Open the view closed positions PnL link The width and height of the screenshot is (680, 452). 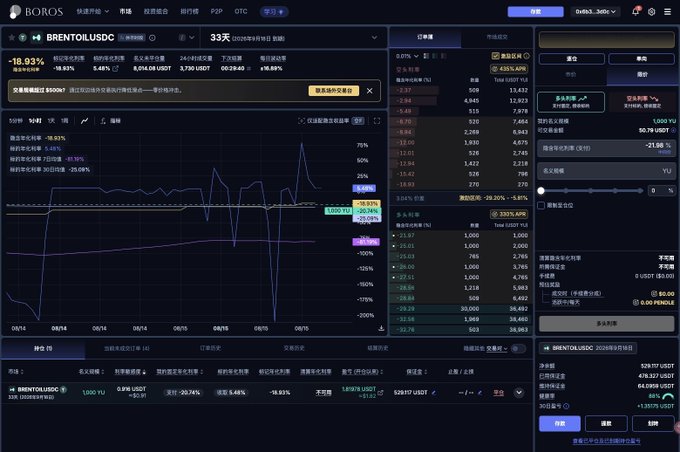606,441
